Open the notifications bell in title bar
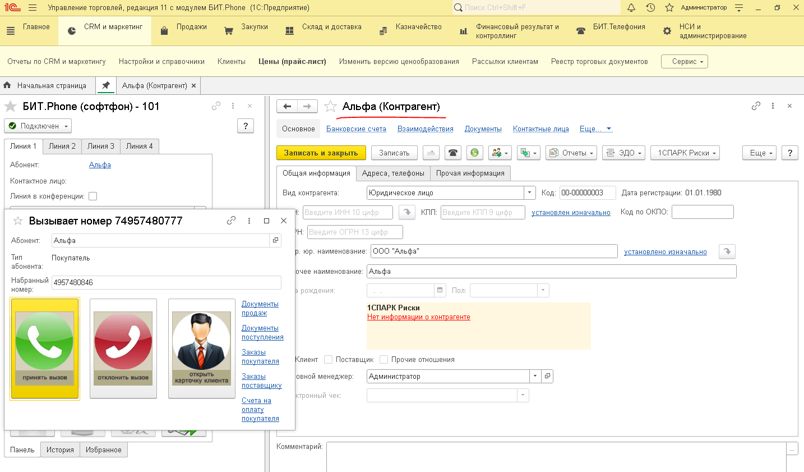Image resolution: width=804 pixels, height=472 pixels. (x=631, y=8)
